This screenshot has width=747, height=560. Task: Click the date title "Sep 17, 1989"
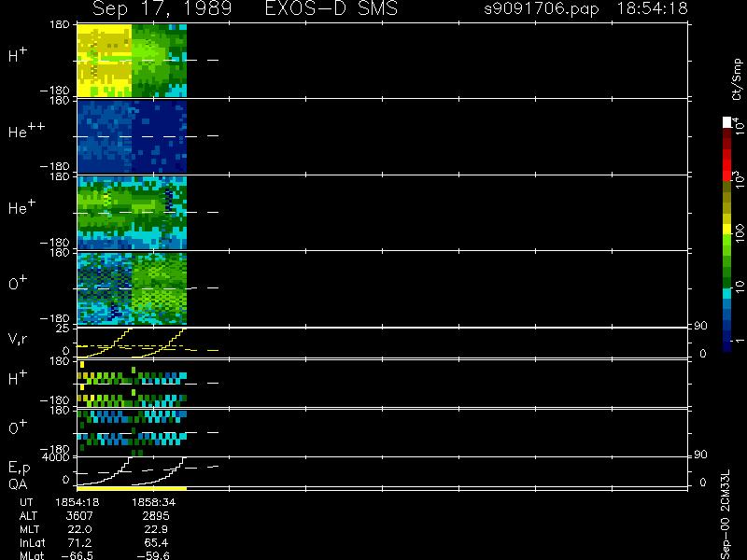pos(162,9)
